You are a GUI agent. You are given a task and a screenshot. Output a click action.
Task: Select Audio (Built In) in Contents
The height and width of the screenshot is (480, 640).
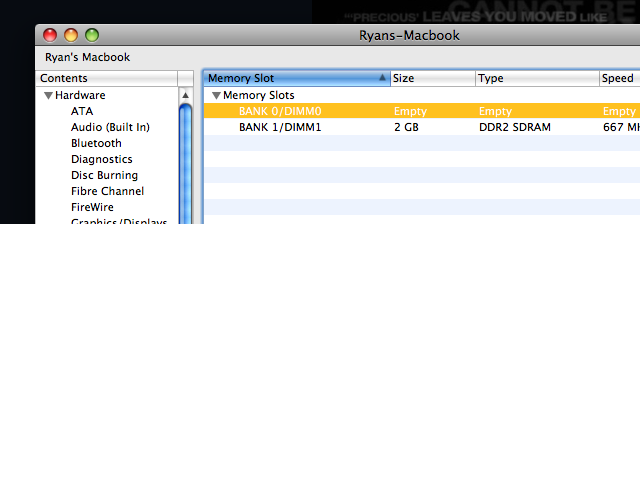pyautogui.click(x=110, y=127)
